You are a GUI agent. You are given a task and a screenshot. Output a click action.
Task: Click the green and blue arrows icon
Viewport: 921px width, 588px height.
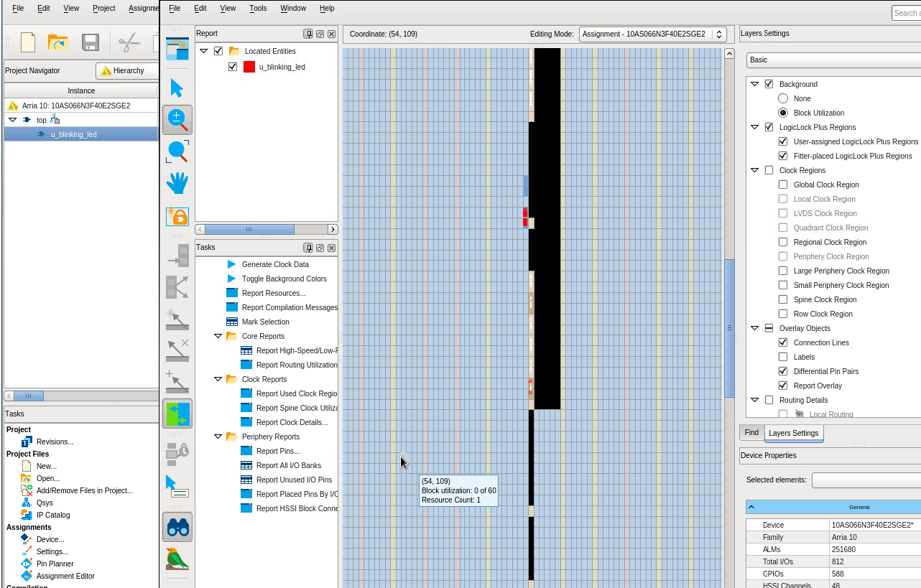pyautogui.click(x=177, y=414)
